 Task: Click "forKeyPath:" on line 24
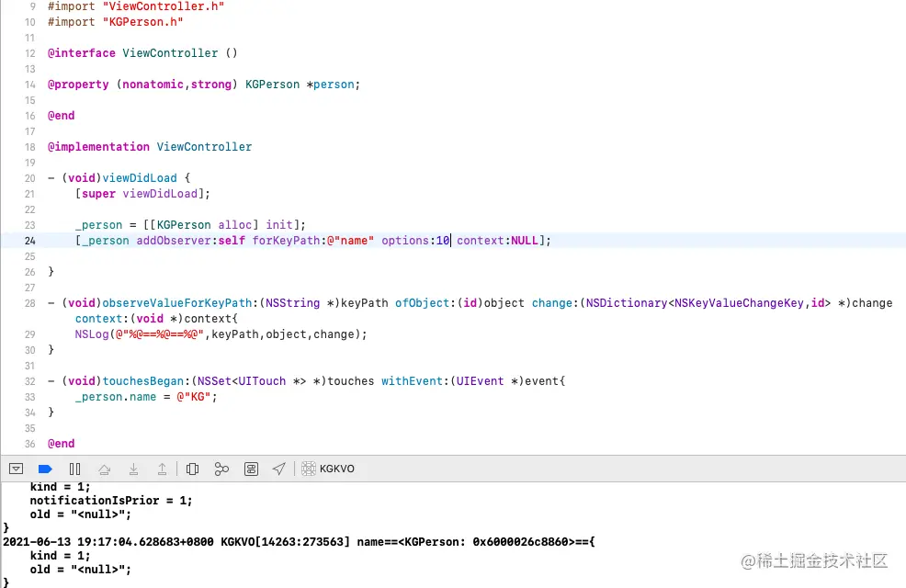(289, 241)
